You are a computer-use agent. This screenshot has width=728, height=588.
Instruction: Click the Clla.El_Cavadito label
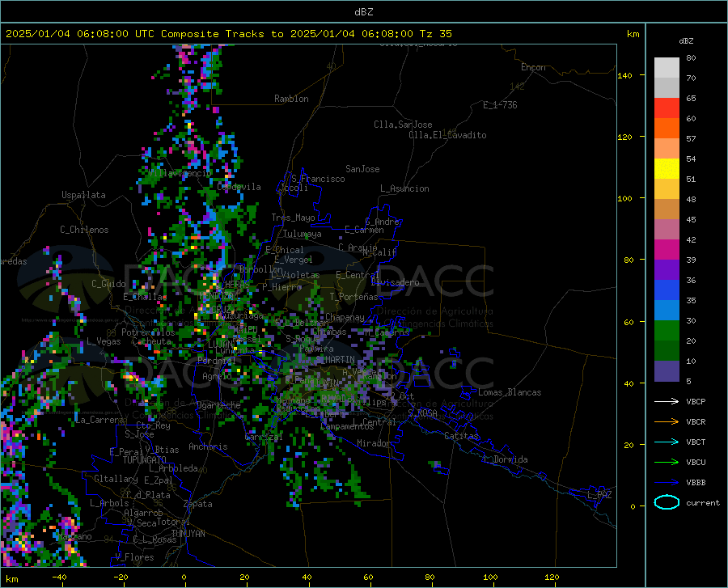447,135
